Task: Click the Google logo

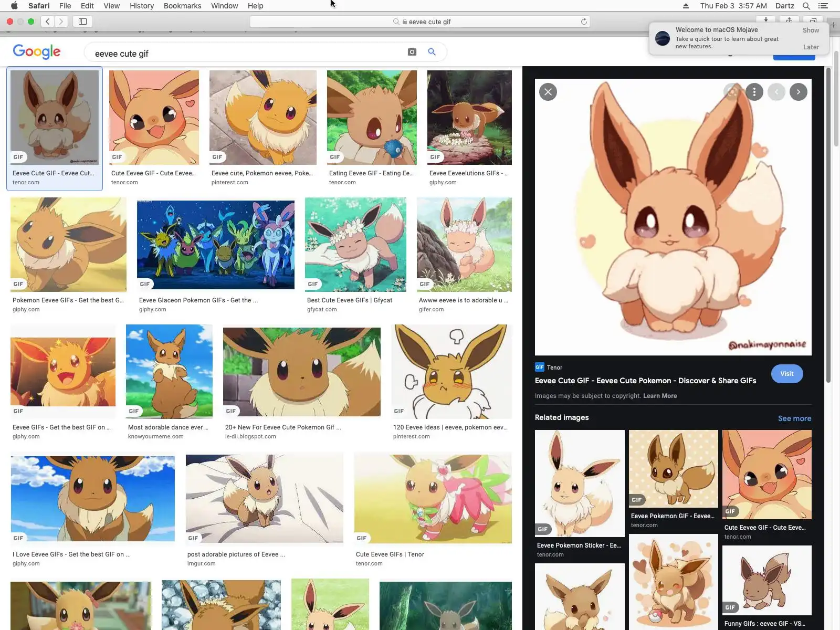Action: (37, 51)
